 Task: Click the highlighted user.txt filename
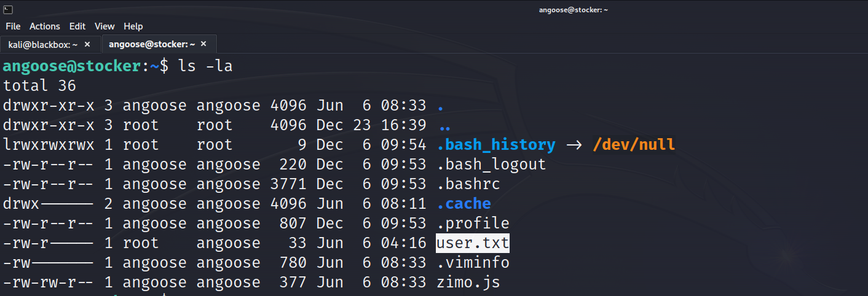(472, 243)
